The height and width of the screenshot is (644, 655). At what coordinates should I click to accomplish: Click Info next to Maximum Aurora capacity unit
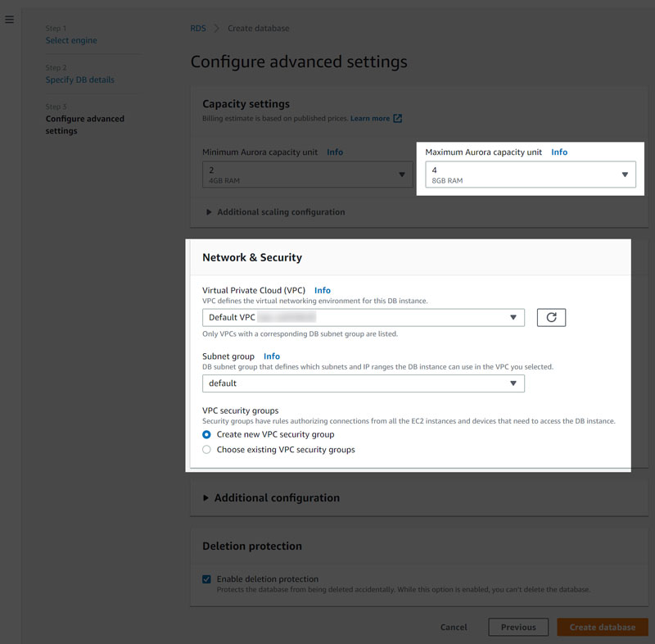pos(559,152)
